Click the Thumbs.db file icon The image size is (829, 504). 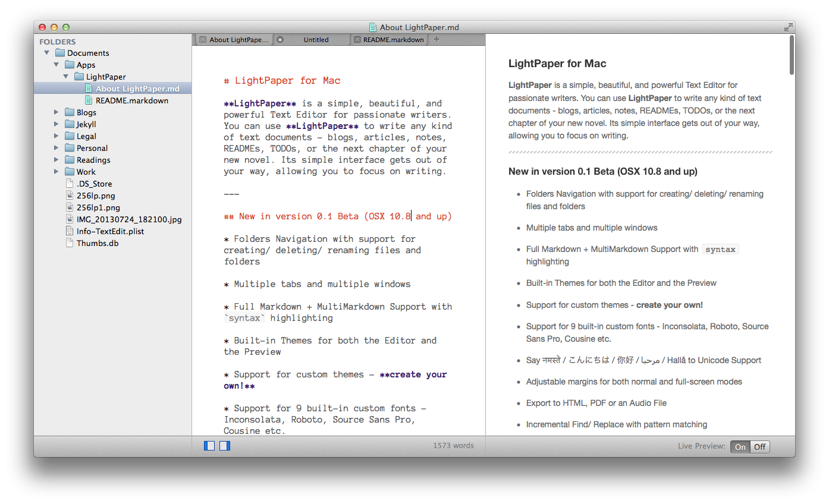pyautogui.click(x=70, y=243)
